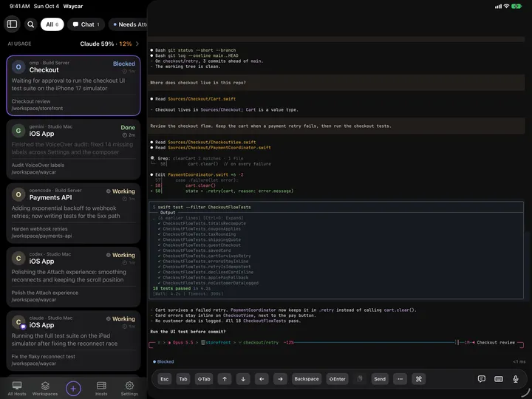This screenshot has height=399, width=532.
Task: Open the Settings gear tab
Action: [129, 389]
